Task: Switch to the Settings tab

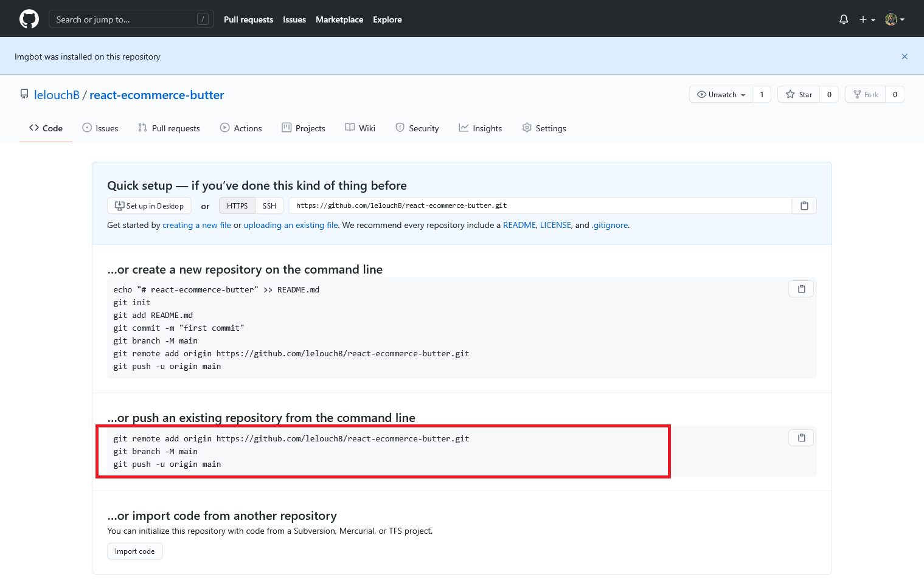Action: point(544,128)
